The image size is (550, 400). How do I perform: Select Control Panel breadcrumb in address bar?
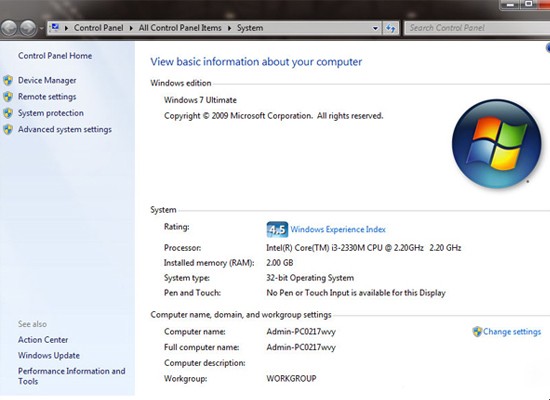click(98, 28)
